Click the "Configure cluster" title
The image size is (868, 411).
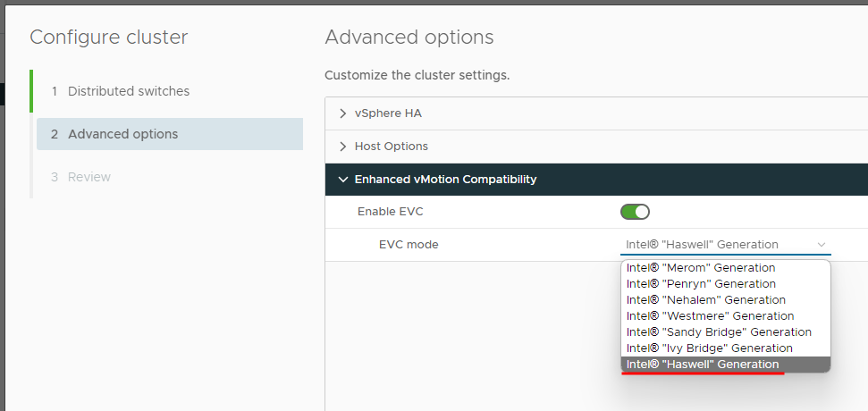click(108, 38)
